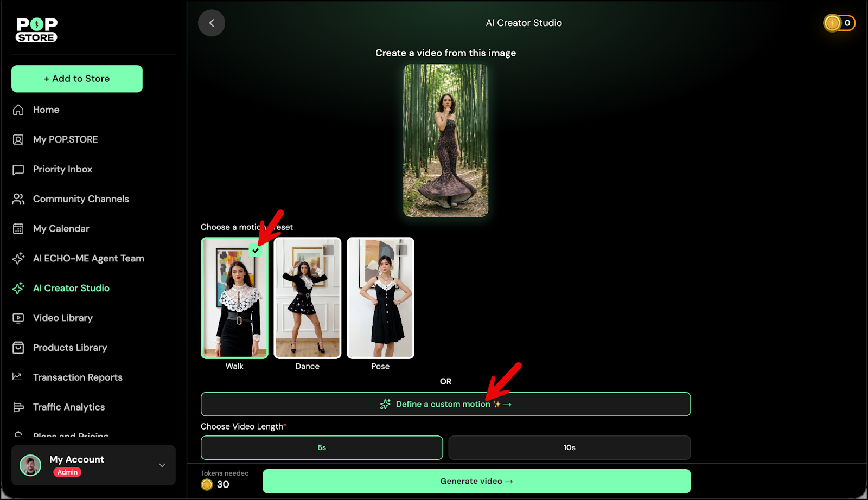Select the 10s video length option

[x=569, y=447]
